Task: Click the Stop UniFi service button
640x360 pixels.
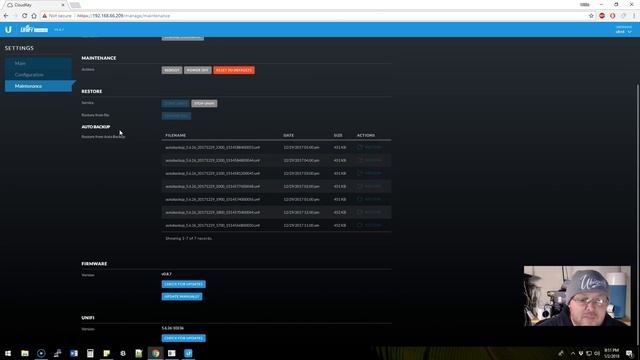Action: click(204, 103)
